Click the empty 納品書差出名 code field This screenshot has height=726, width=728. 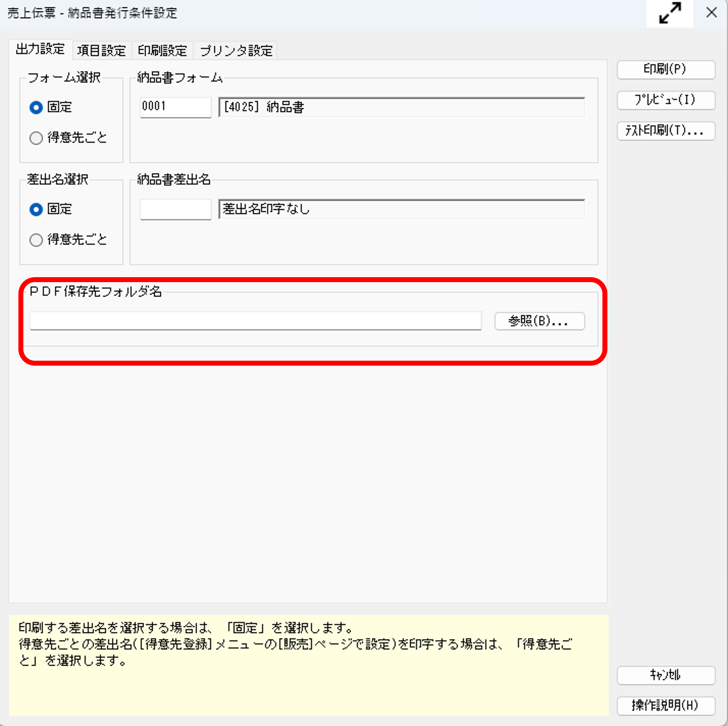point(175,209)
